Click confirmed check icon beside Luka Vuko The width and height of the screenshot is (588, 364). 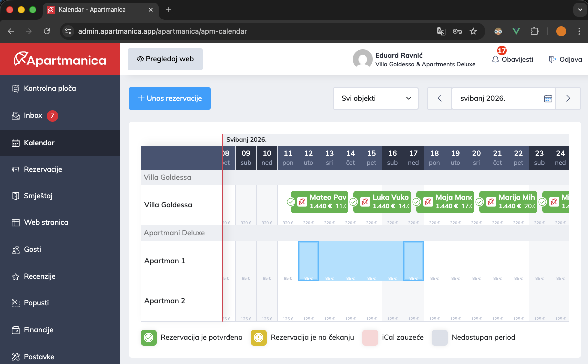tap(353, 202)
